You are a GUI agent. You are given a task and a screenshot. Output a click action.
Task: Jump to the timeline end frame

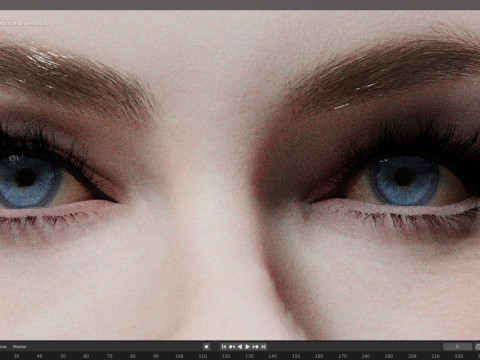263,347
